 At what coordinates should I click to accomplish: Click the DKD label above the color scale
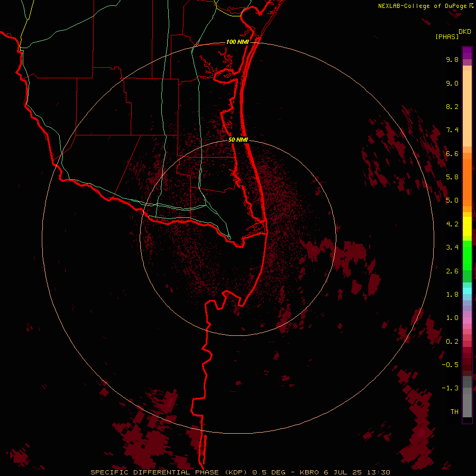coord(465,32)
